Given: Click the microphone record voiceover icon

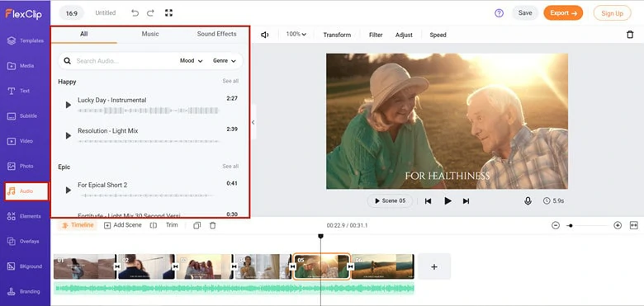Looking at the screenshot, I should 528,201.
